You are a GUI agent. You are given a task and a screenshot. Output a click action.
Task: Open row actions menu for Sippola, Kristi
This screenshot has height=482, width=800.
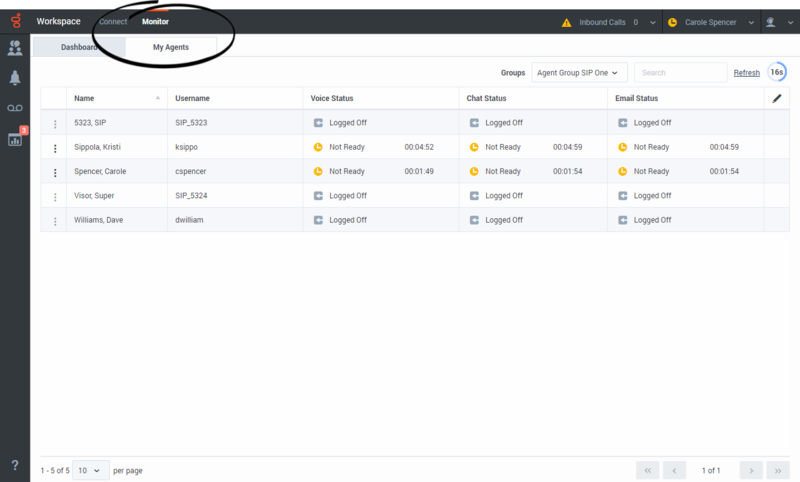click(x=55, y=147)
